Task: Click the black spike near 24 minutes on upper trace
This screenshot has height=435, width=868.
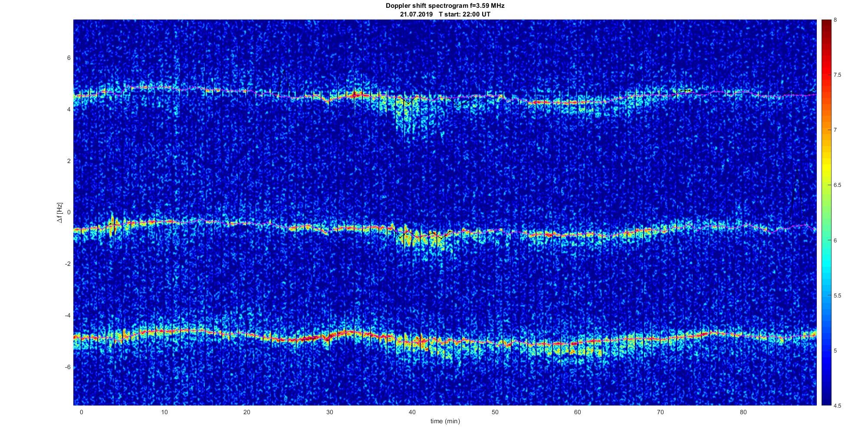Action: [284, 82]
